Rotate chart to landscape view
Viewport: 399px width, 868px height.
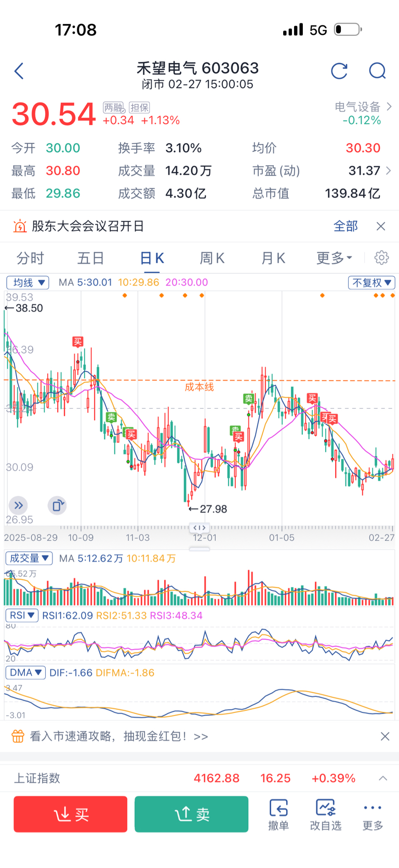[x=57, y=505]
